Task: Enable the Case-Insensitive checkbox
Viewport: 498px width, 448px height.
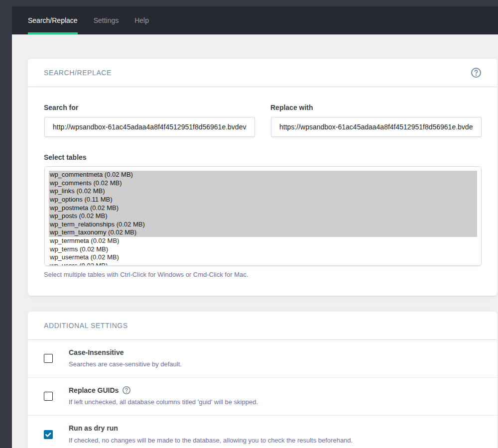Action: click(x=48, y=358)
